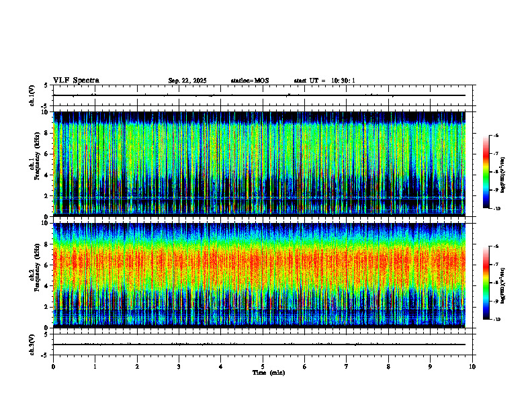Viewport: 532px width, 411px height.
Task: Click the ch.3(V) waveform axis label
Action: click(x=32, y=345)
